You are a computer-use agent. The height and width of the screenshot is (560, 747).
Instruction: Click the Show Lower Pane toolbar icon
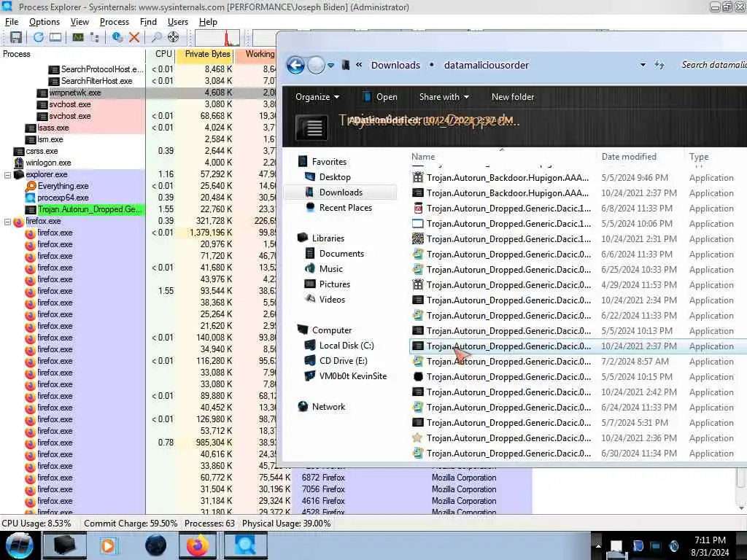[55, 37]
